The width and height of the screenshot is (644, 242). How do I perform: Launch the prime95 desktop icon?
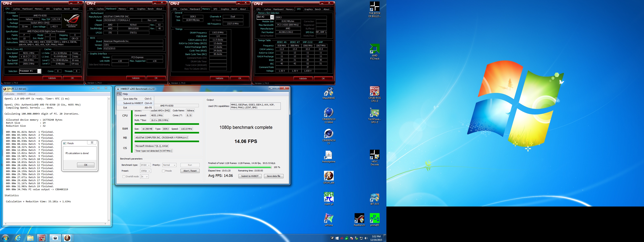(x=374, y=220)
